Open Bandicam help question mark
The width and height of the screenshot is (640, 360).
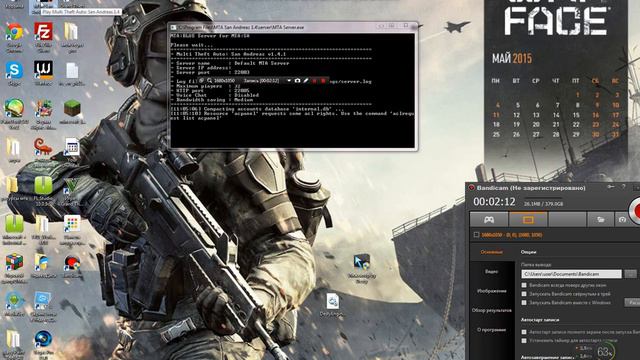(x=623, y=187)
